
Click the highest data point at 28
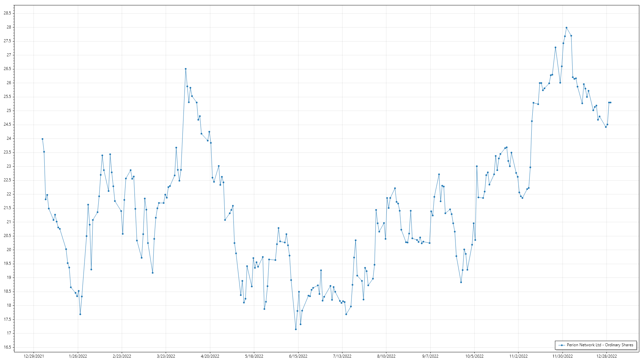point(566,28)
